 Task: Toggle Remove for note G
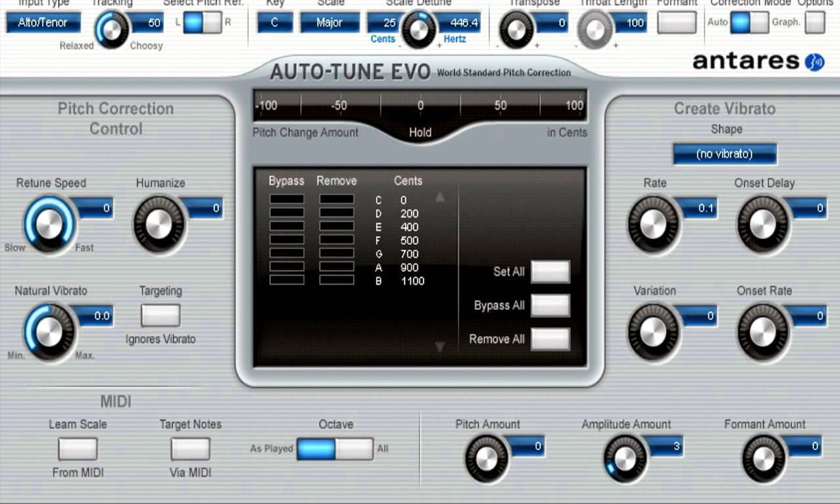click(x=337, y=253)
